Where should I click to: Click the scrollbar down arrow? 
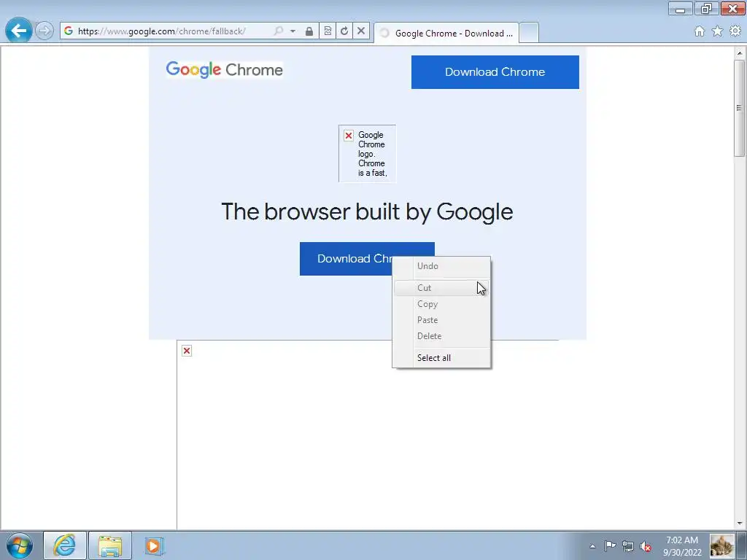[x=740, y=523]
